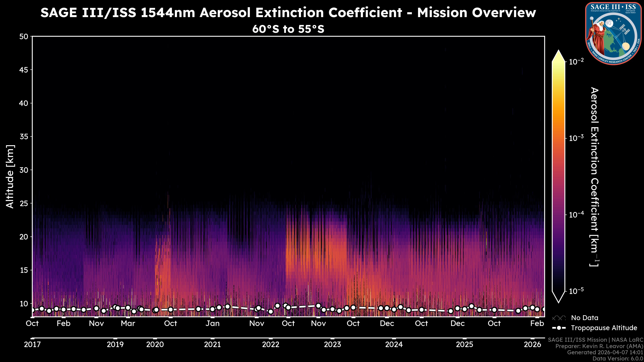Image resolution: width=644 pixels, height=362 pixels.
Task: Click the Feb label near 2026
Action: 537,323
